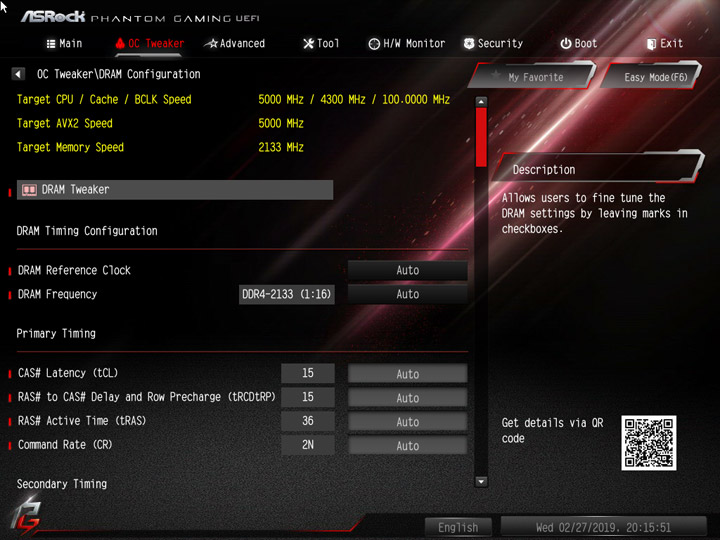Screen dimensions: 720x540
Task: Open My Favorite
Action: click(x=533, y=76)
